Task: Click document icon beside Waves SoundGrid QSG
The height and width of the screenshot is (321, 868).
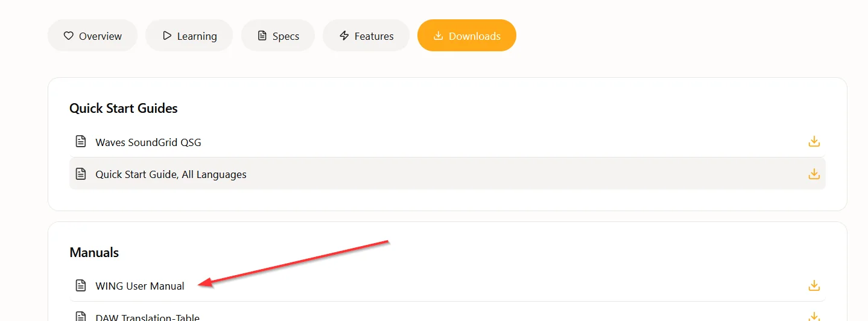Action: pyautogui.click(x=80, y=142)
